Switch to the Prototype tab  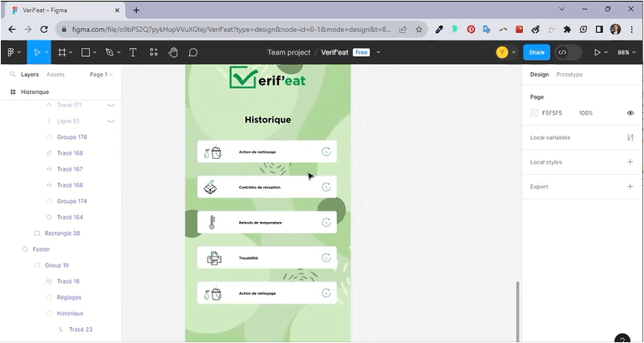569,75
